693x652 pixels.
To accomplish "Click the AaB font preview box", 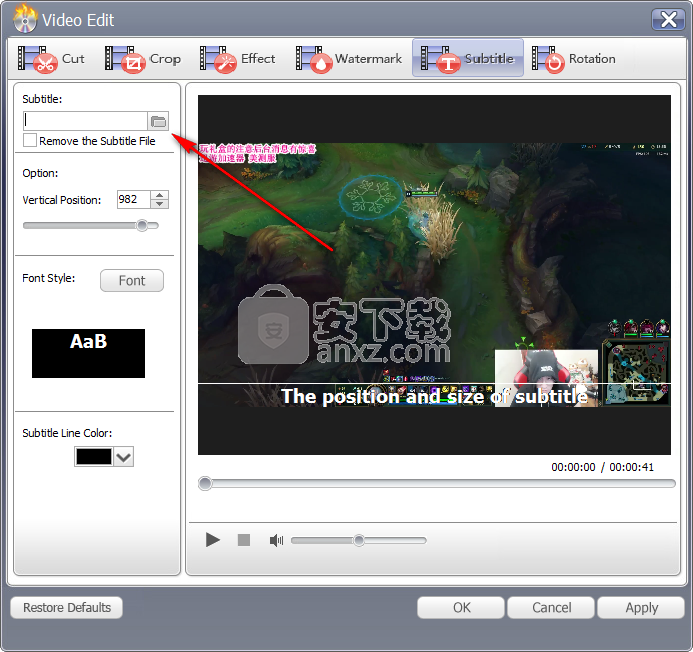I will tap(88, 353).
